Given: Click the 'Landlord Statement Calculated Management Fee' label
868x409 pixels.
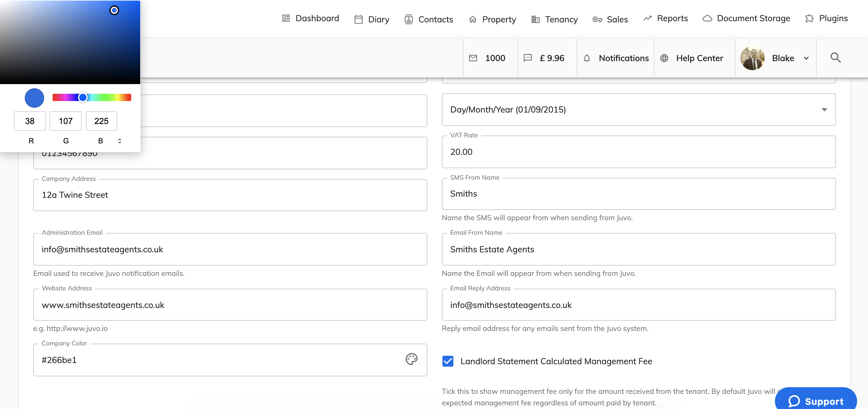Looking at the screenshot, I should pyautogui.click(x=556, y=361).
